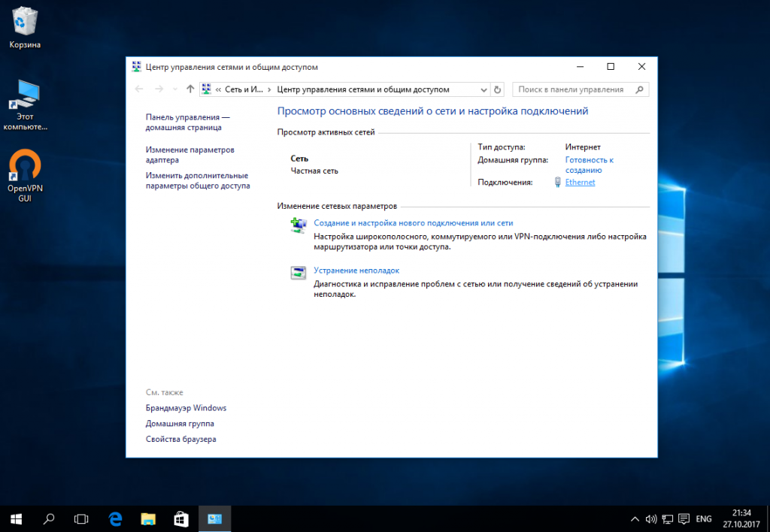Open the Windows Store taskbar icon
770x532 pixels.
[180, 518]
